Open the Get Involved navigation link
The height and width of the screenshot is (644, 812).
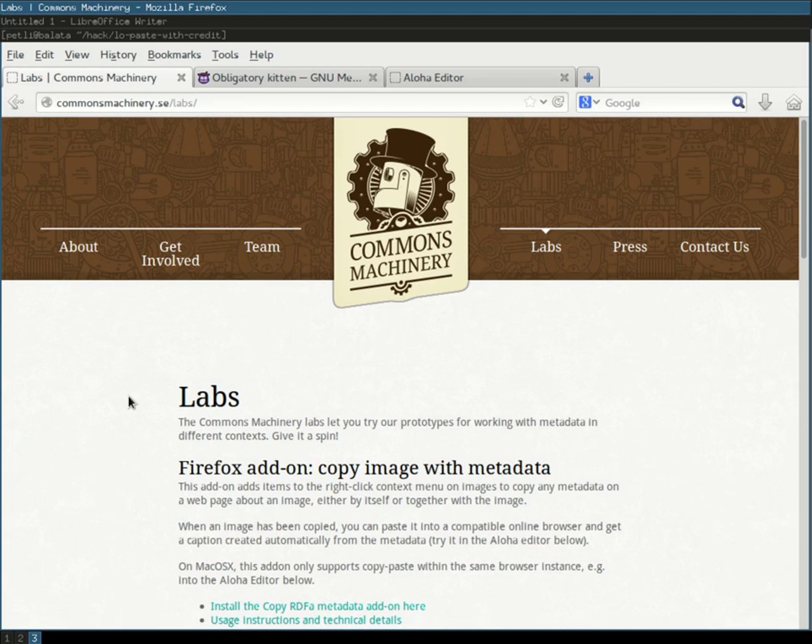tap(170, 253)
